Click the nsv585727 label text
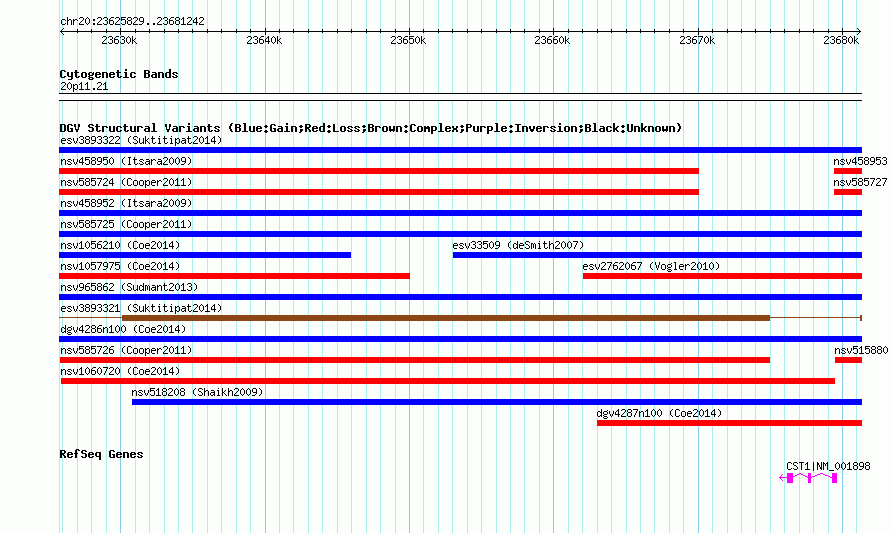 [860, 182]
